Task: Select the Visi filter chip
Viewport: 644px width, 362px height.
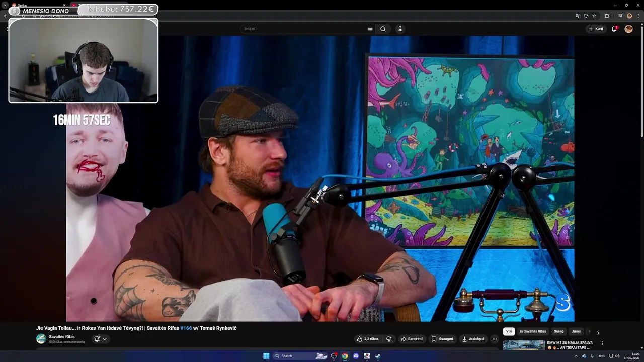Action: tap(509, 331)
